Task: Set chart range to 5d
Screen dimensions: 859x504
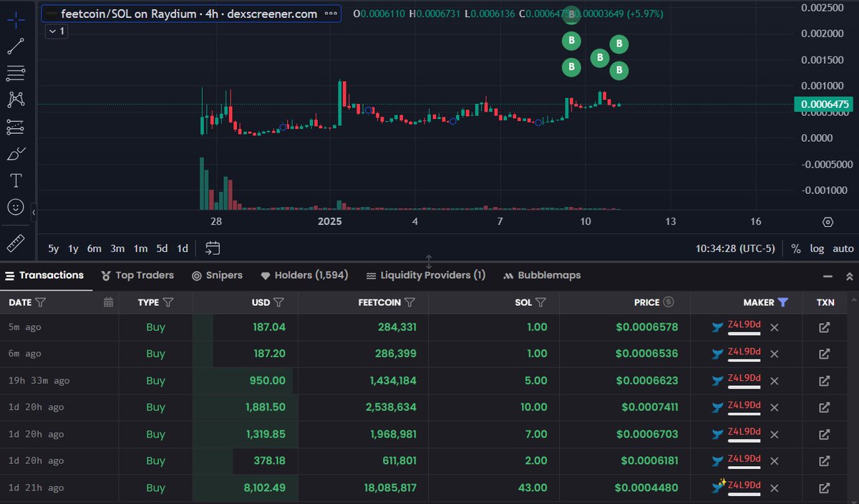Action: (x=162, y=248)
